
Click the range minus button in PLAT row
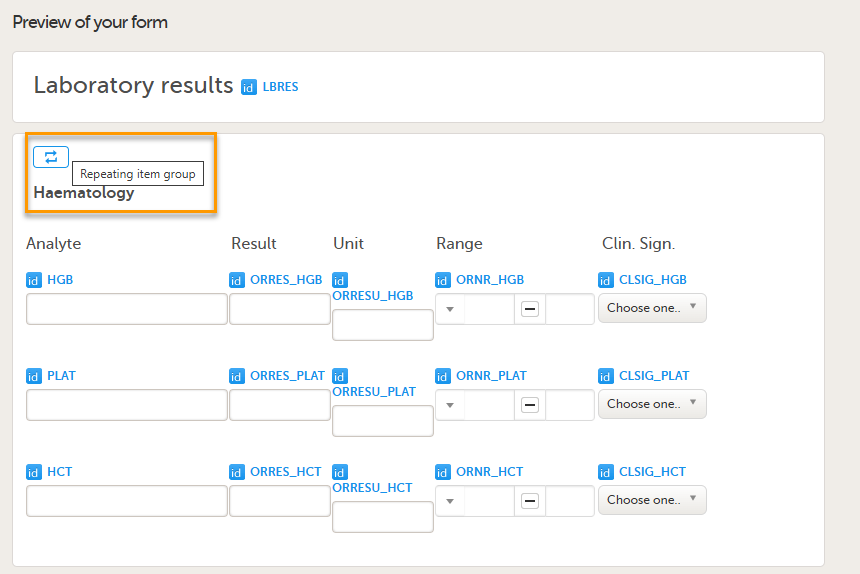[530, 405]
